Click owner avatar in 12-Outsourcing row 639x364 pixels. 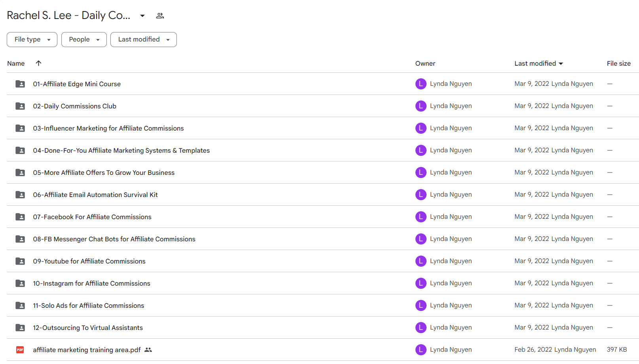pos(421,328)
